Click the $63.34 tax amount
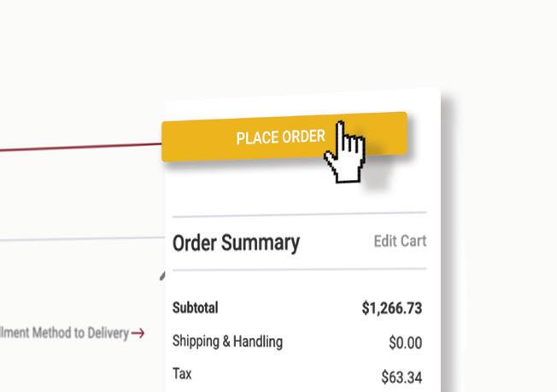Image resolution: width=557 pixels, height=392 pixels. [401, 377]
